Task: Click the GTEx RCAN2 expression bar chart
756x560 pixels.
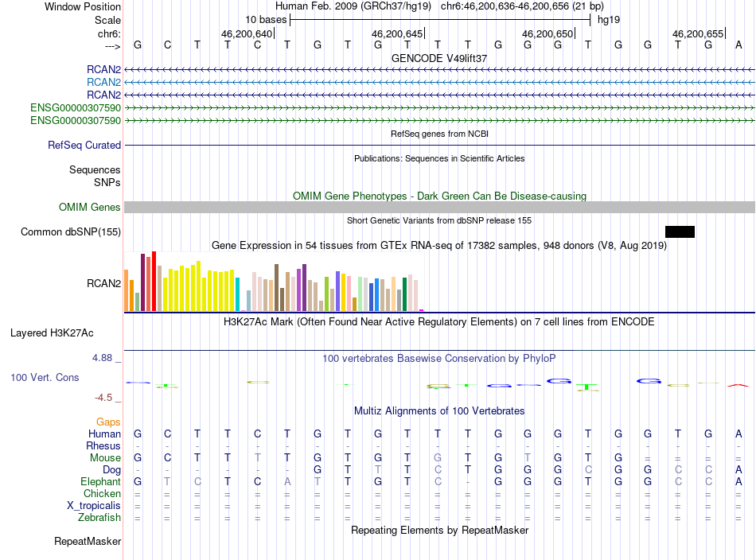Action: pyautogui.click(x=274, y=282)
